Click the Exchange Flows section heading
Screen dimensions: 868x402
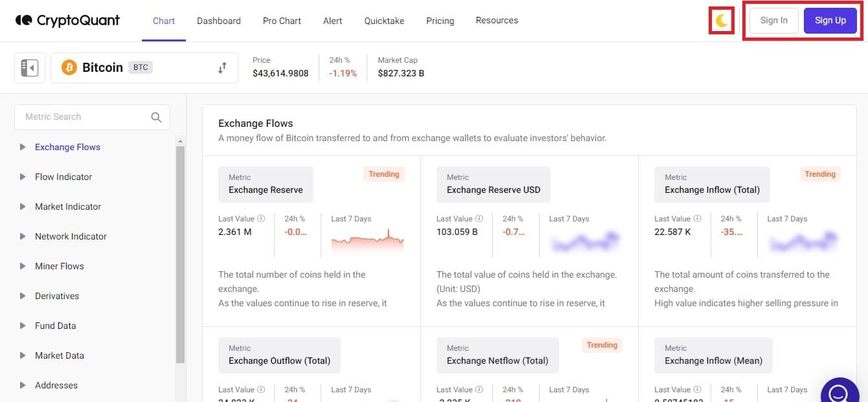(256, 123)
